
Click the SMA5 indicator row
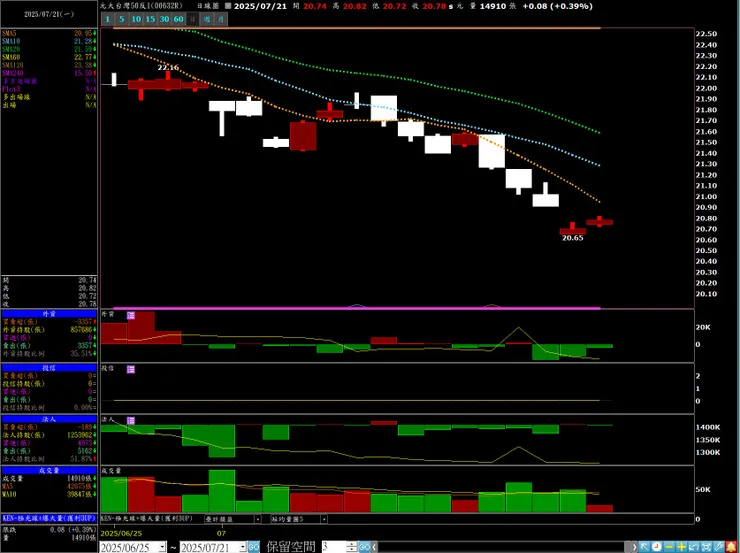point(49,34)
